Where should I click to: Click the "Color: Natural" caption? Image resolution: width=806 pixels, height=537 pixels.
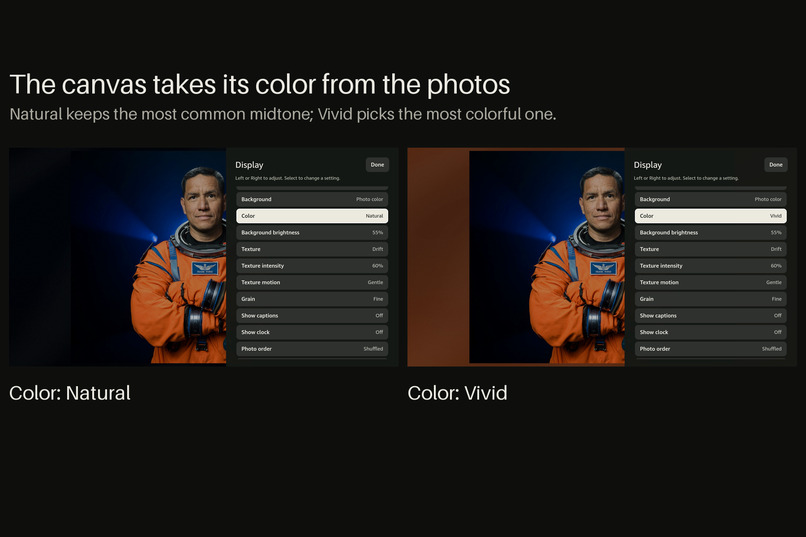(69, 393)
